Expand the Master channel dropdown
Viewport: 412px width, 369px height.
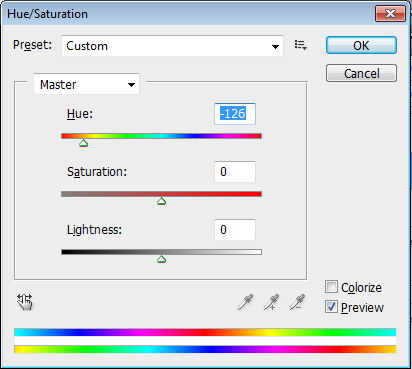pos(86,84)
